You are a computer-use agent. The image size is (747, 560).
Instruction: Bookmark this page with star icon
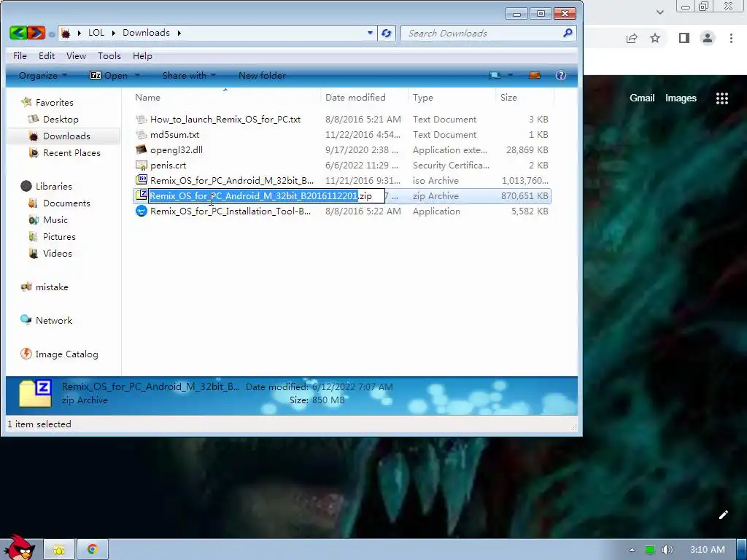655,38
